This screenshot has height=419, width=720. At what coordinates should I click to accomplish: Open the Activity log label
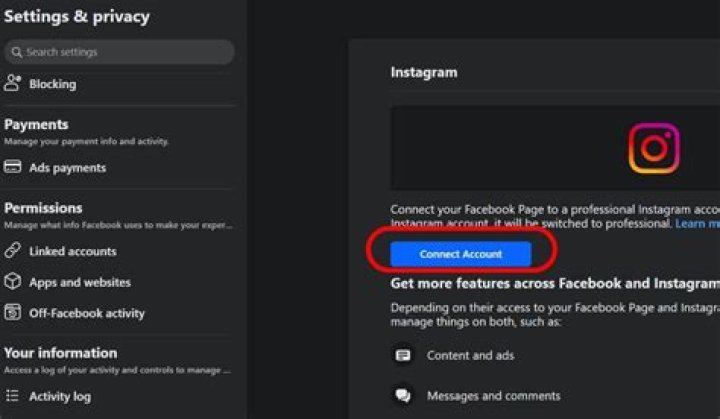point(59,396)
